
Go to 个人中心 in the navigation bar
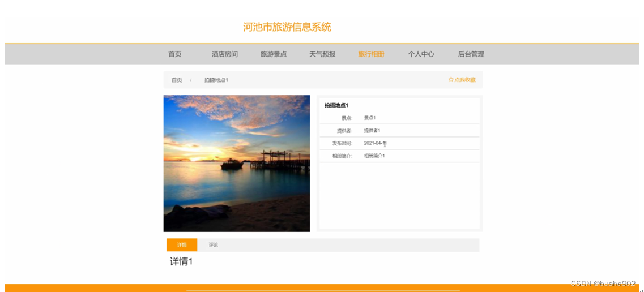[421, 54]
